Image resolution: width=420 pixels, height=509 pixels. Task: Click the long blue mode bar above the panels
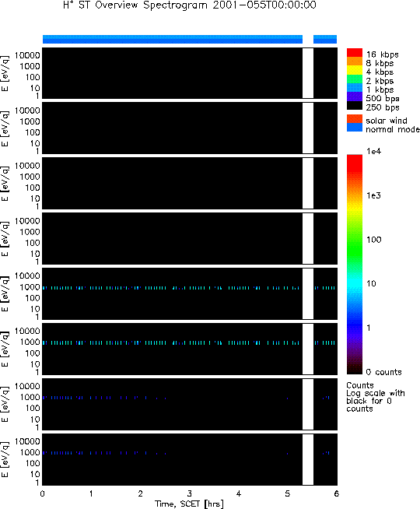pos(173,39)
